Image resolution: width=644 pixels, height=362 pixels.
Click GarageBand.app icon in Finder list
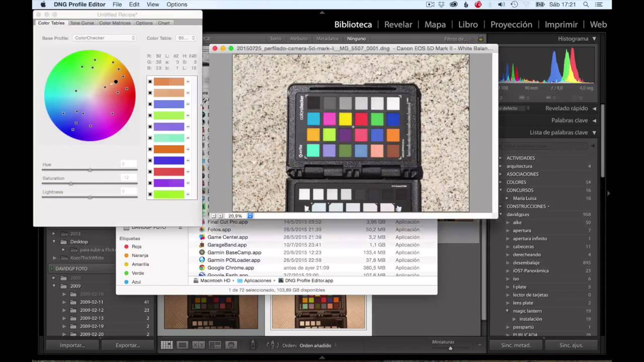202,245
